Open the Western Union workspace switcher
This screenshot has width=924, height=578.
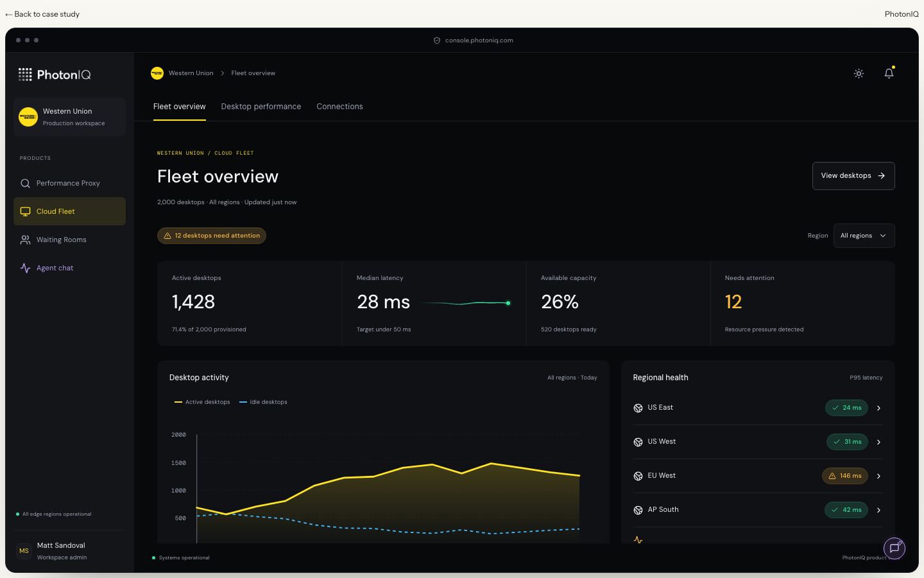69,117
